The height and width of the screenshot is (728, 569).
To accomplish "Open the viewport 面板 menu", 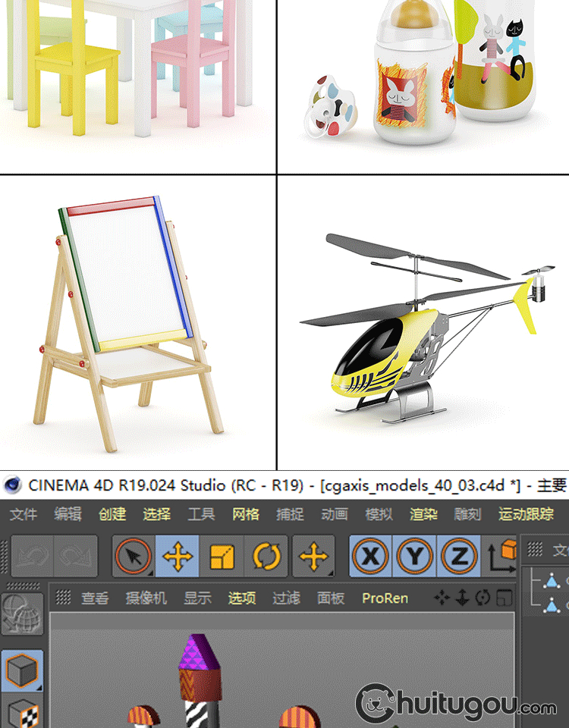I will click(331, 598).
